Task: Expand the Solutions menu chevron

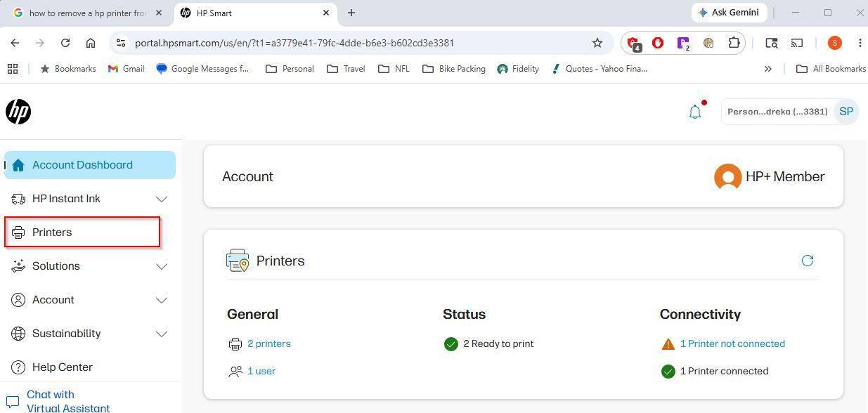Action: (x=162, y=266)
